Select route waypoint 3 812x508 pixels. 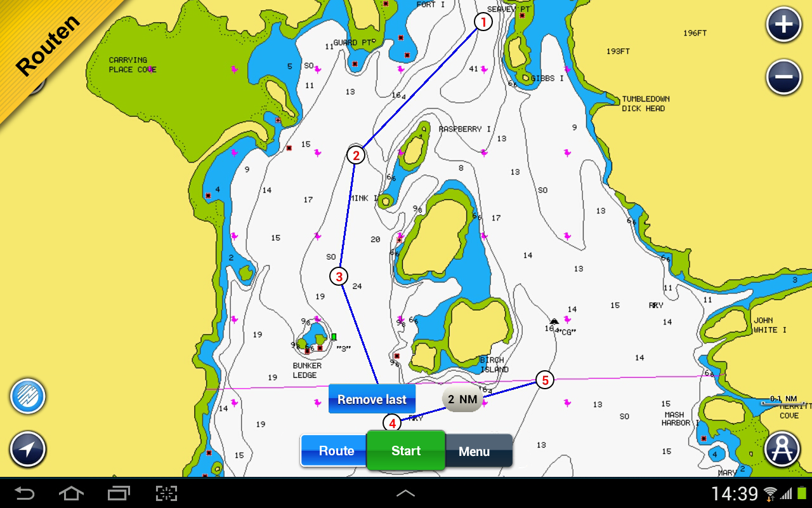coord(339,276)
